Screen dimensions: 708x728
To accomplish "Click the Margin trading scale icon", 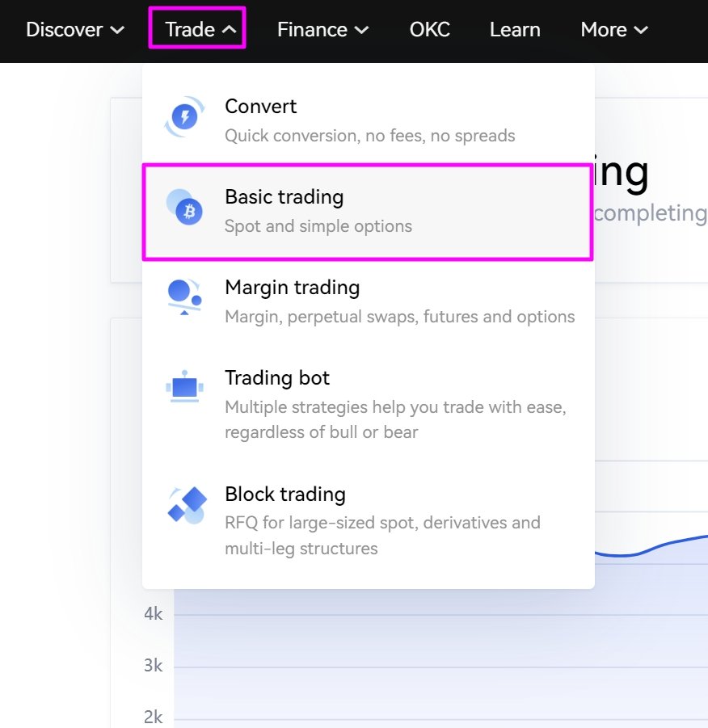I will coord(184,297).
